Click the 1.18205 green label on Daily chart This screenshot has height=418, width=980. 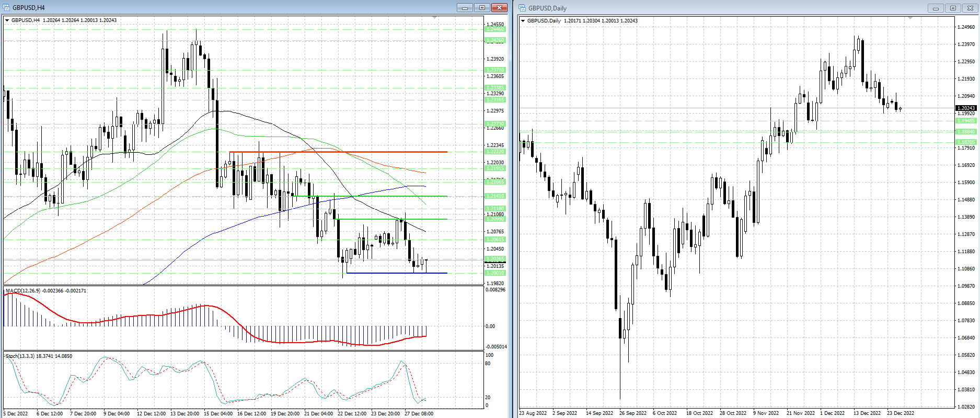tap(966, 142)
